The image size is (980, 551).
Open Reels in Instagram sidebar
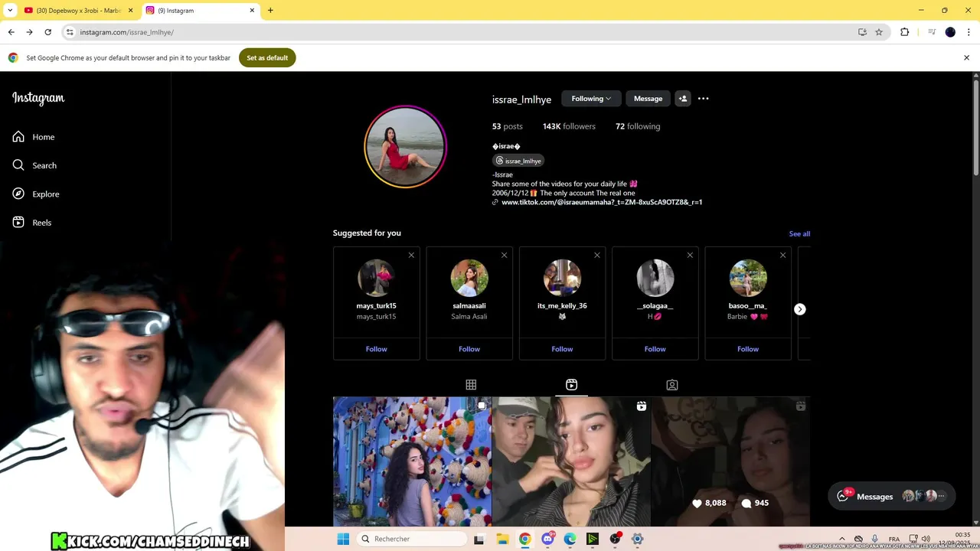click(x=32, y=223)
